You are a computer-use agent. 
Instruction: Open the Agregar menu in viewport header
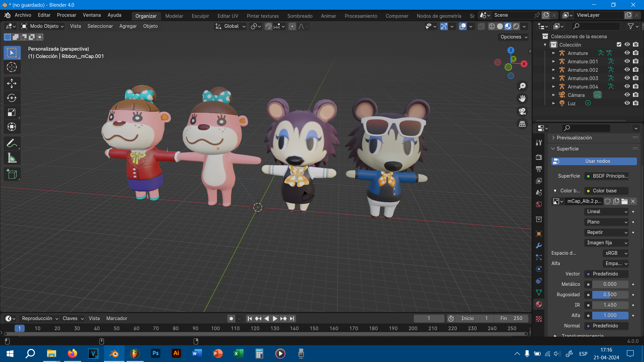tap(128, 26)
